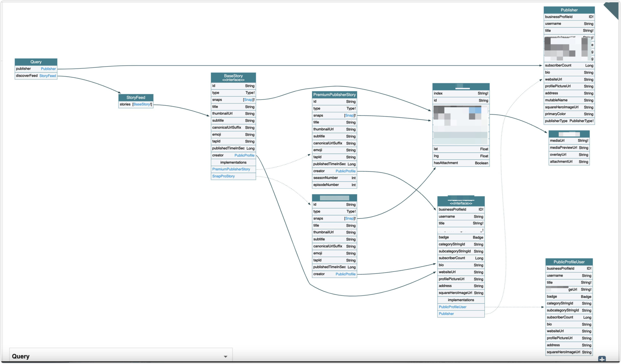Follow the Snap link in BaseStory snaps row
The width and height of the screenshot is (621, 364).
click(248, 100)
